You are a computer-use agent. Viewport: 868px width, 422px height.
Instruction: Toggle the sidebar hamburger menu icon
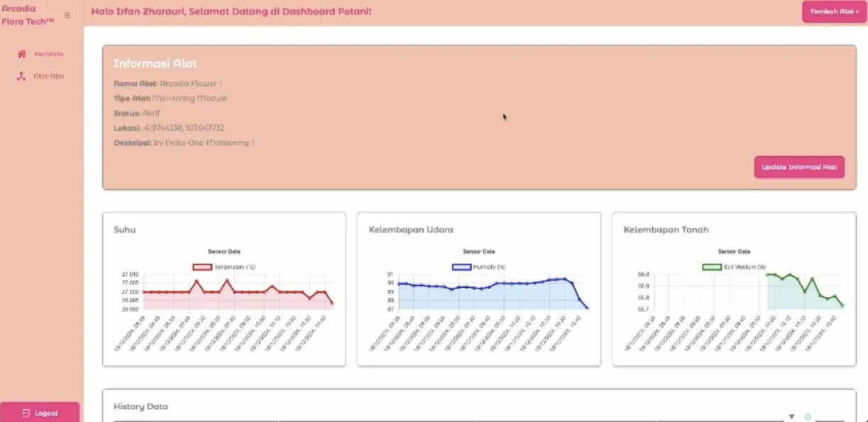[x=67, y=15]
